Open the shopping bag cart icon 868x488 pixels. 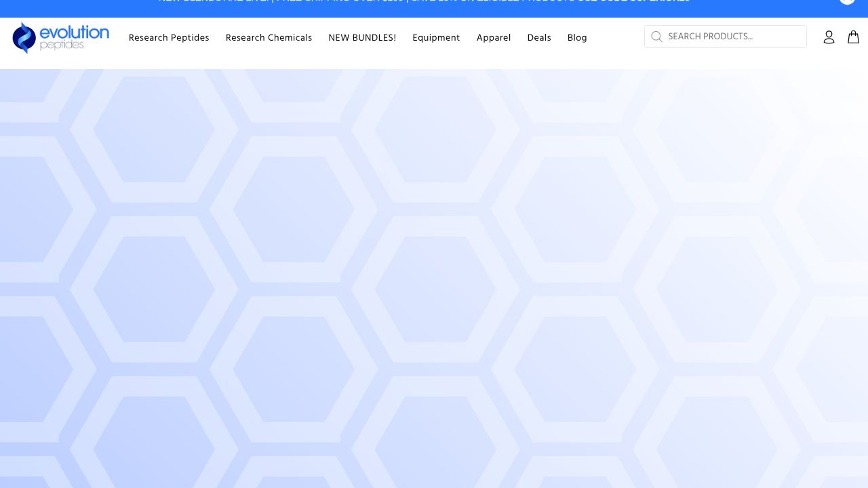click(x=854, y=37)
